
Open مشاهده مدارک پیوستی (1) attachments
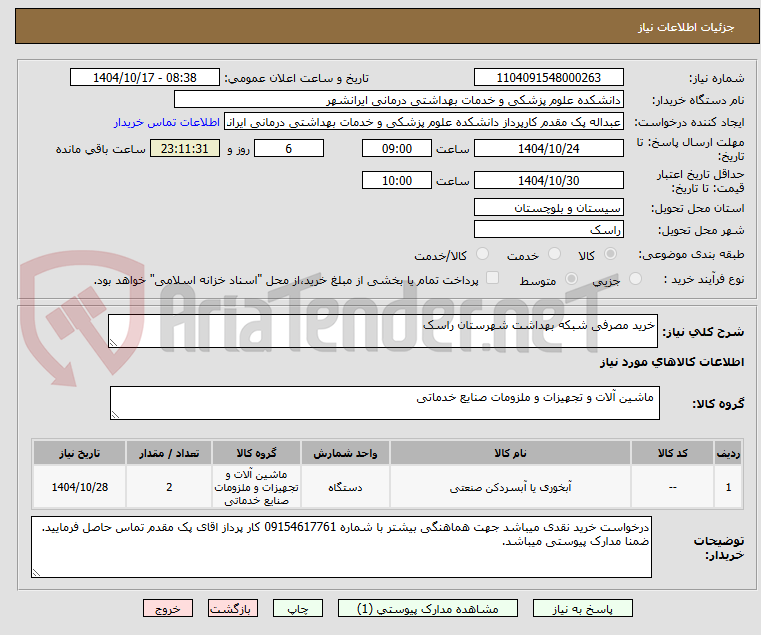tap(428, 608)
